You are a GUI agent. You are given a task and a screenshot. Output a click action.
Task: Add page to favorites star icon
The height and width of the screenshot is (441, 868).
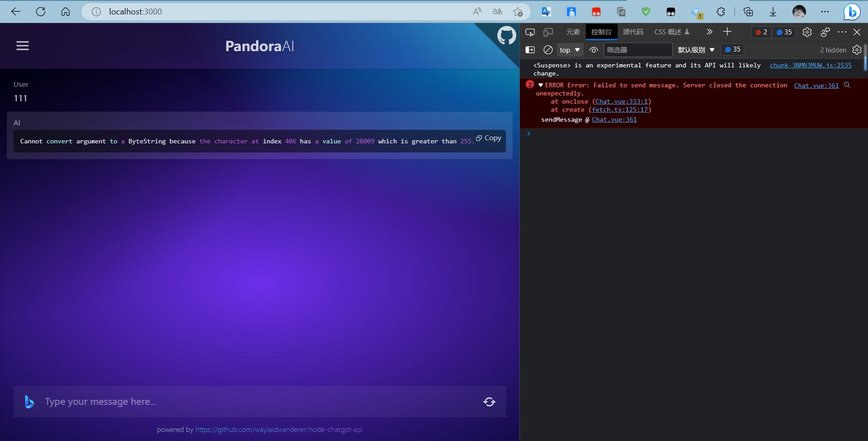(x=518, y=12)
